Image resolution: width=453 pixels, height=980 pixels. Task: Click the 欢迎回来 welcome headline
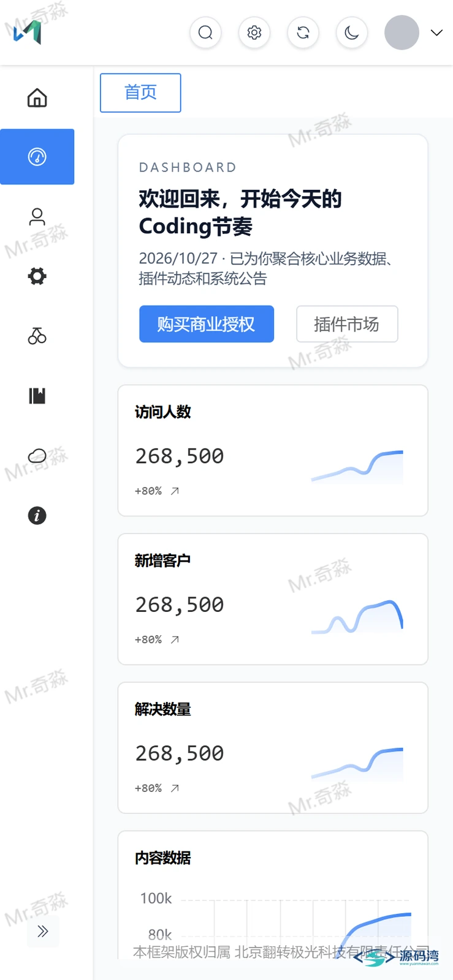[x=240, y=213]
